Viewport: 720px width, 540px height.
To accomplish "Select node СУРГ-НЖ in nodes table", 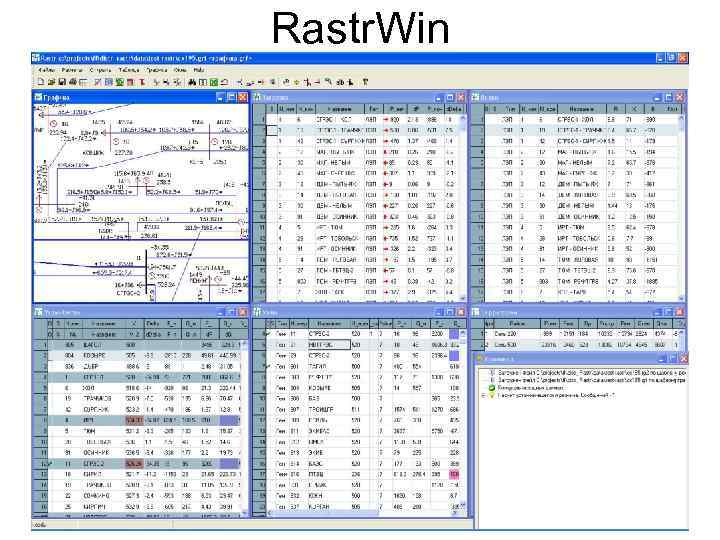I will (x=138, y=410).
